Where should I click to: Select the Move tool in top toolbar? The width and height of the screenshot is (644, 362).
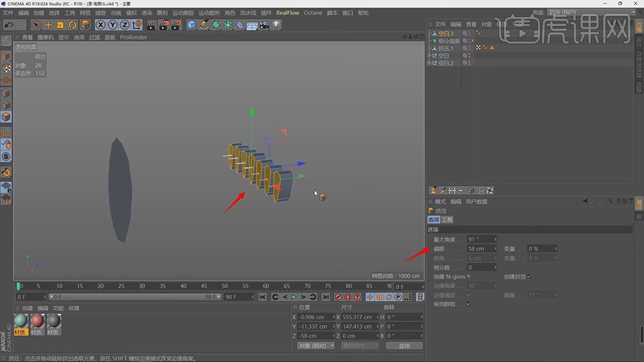tap(48, 25)
